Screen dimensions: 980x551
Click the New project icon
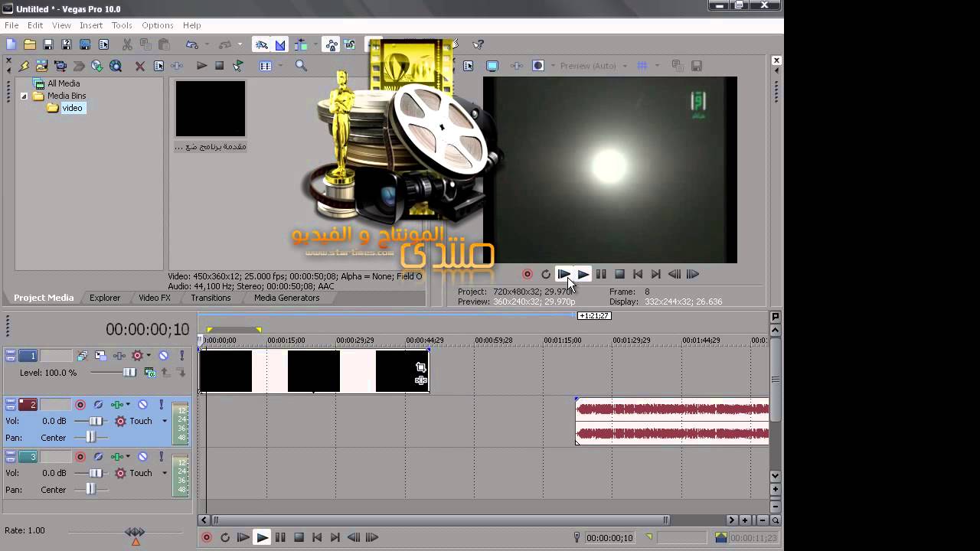pos(11,45)
